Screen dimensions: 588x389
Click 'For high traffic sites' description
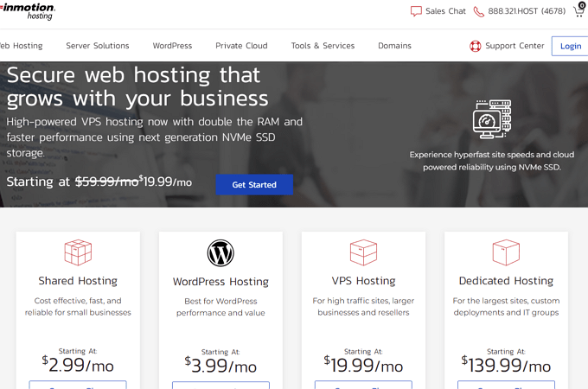[x=363, y=307]
